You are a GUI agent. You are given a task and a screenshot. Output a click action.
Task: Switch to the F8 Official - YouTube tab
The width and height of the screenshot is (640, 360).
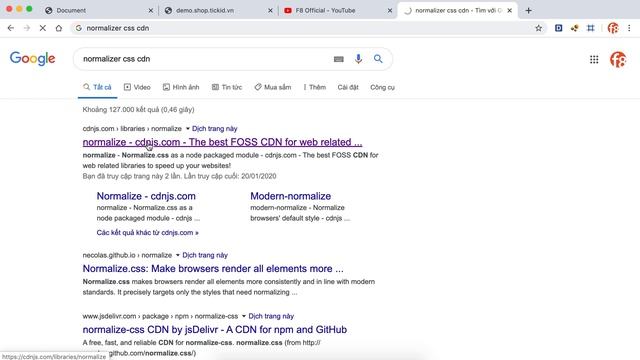337,11
